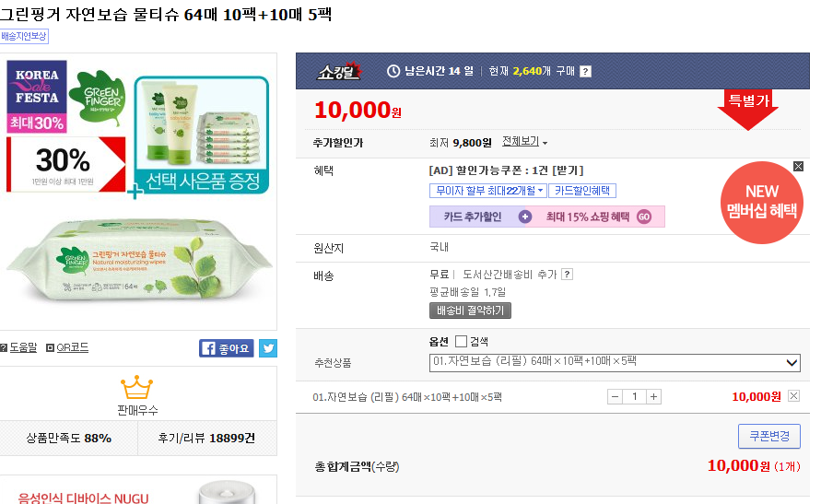
Task: Open the 추천상품 option select box
Action: coord(615,362)
